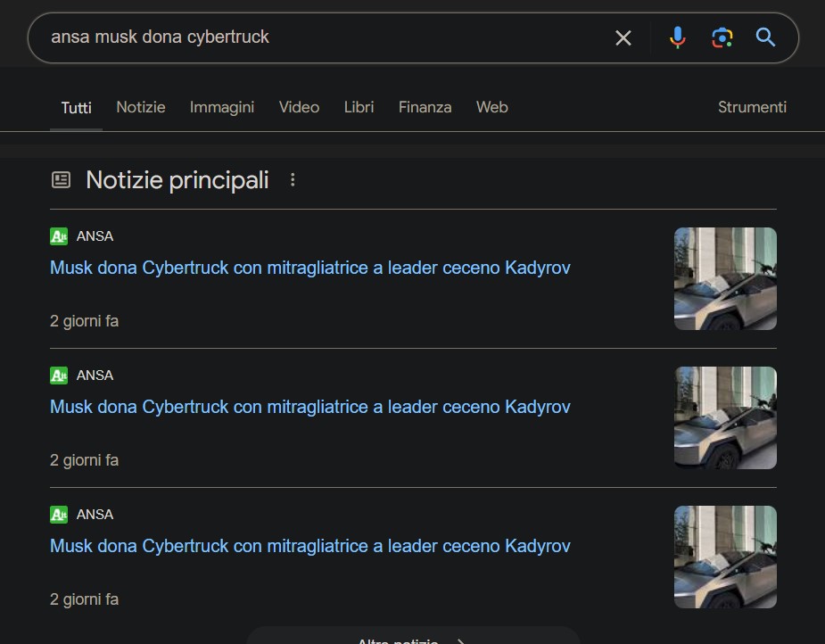Click the Notizie principali heading
The width and height of the screenshot is (825, 644).
177,180
